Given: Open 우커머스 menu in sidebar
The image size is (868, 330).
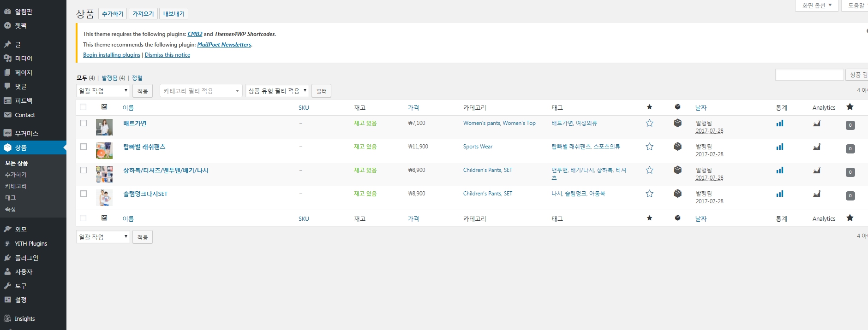Looking at the screenshot, I should click(x=26, y=134).
